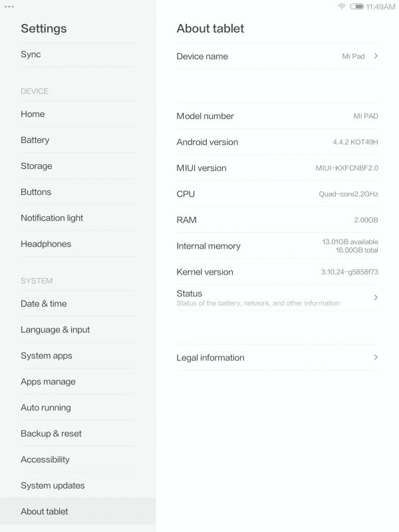The image size is (399, 532).
Task: Expand the Status details screen
Action: click(276, 297)
